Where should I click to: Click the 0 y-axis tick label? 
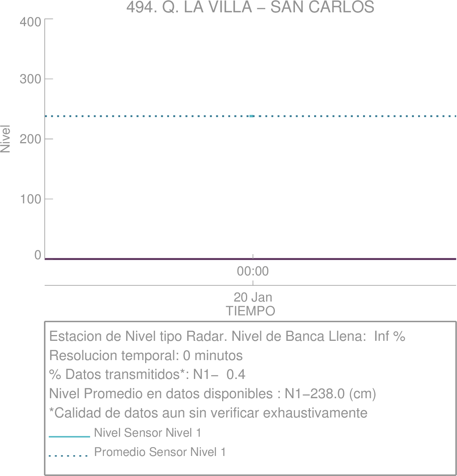tap(38, 255)
